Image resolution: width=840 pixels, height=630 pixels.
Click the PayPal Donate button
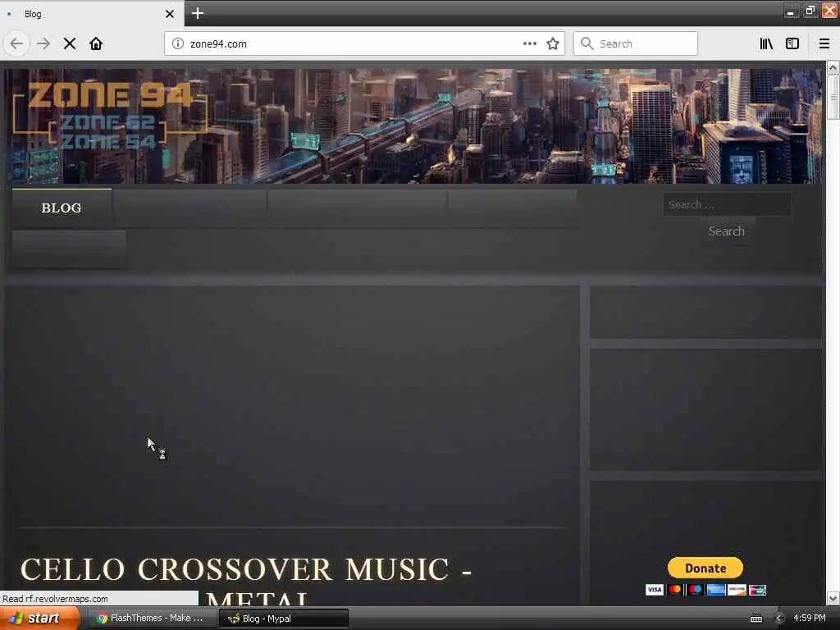[x=705, y=568]
